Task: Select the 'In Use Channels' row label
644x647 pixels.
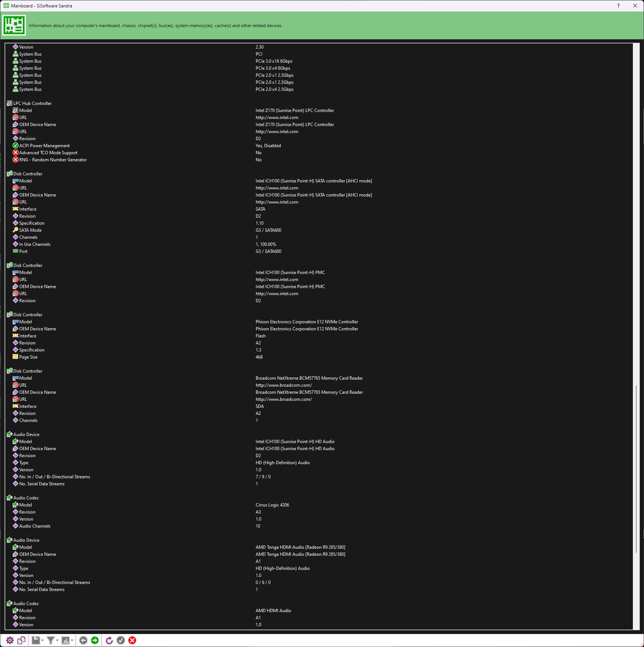Action: (35, 244)
